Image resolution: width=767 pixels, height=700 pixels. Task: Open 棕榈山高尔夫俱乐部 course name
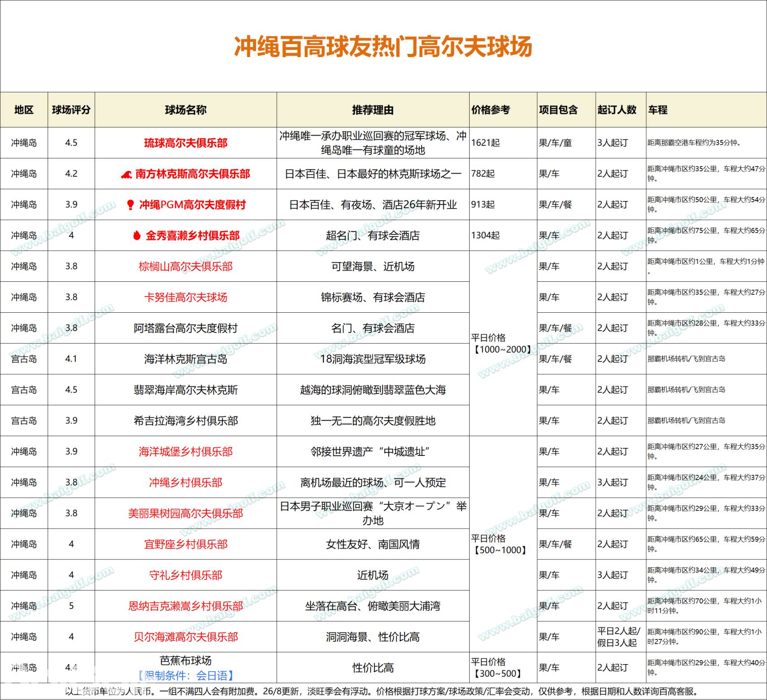186,267
